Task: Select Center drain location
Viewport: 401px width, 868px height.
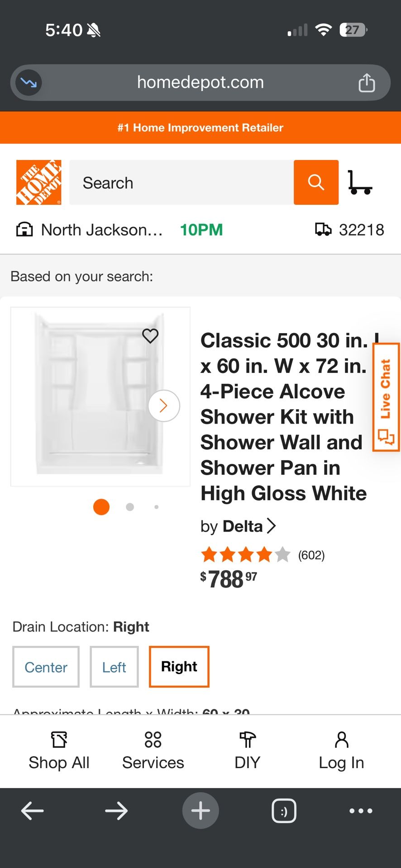Action: (46, 667)
